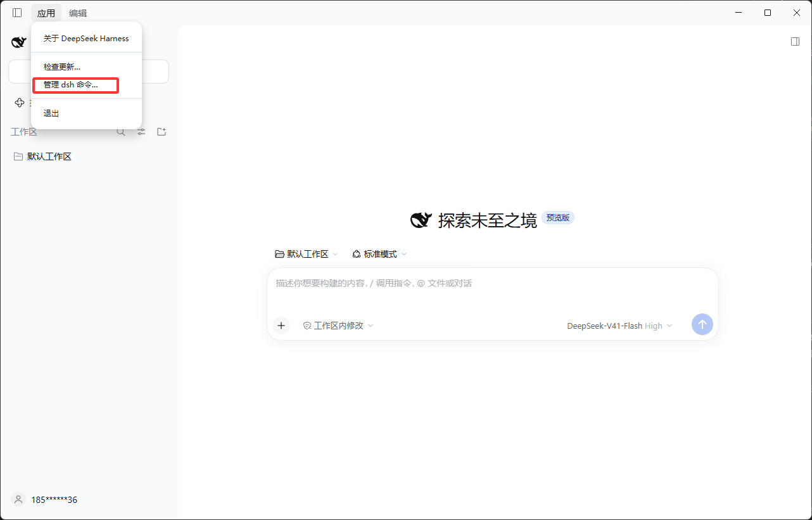Toggle the left sidebar panel icon
This screenshot has width=812, height=520.
point(17,13)
